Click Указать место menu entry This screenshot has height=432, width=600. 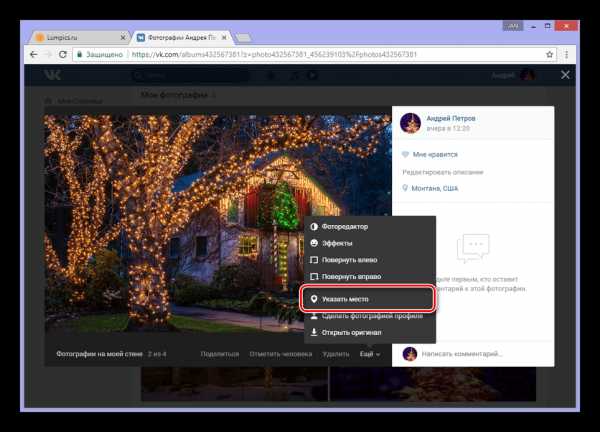click(x=368, y=299)
